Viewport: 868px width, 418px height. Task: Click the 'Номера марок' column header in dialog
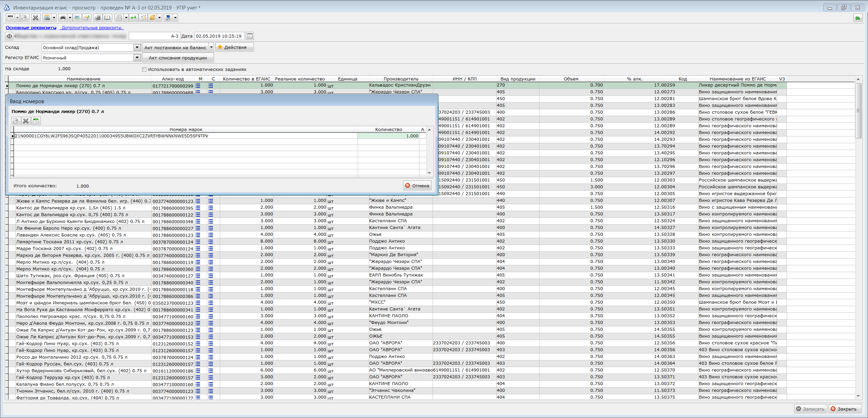click(186, 129)
